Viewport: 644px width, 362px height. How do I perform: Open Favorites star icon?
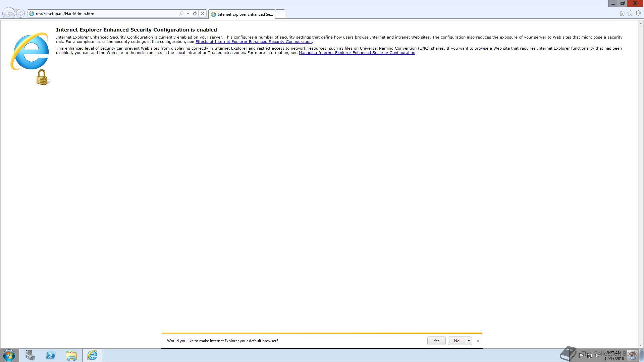(631, 13)
